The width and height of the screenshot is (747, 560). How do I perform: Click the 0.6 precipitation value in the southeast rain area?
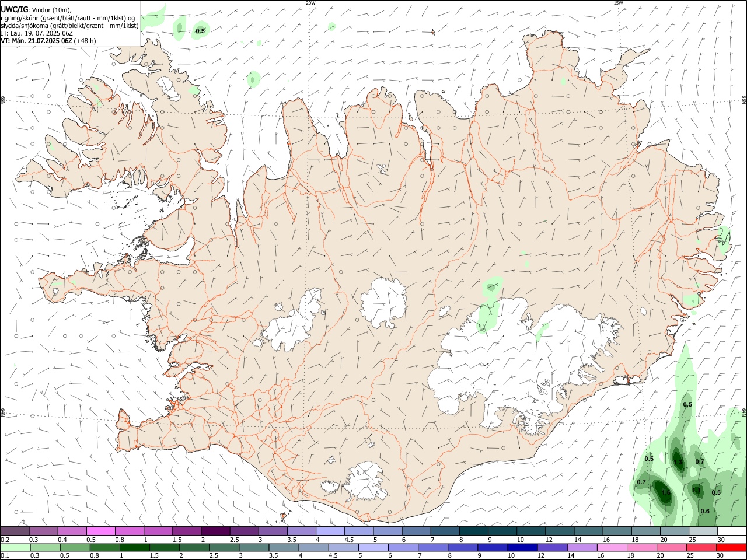coord(705,511)
